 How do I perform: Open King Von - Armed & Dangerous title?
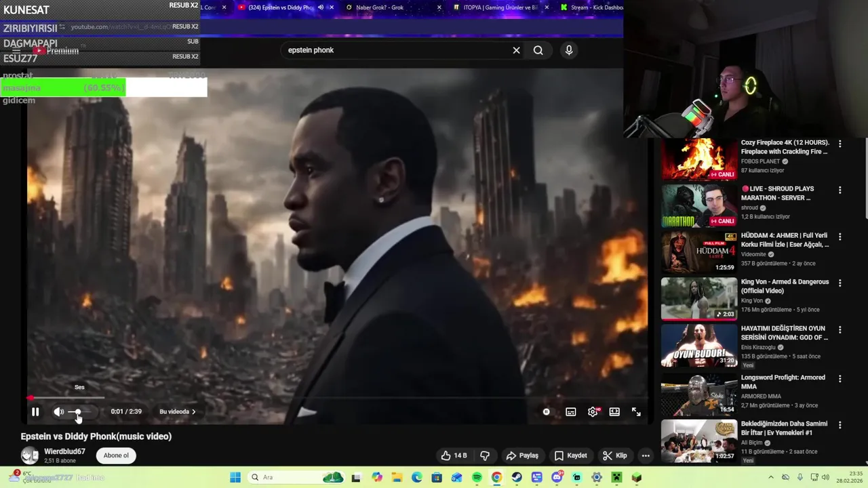click(785, 286)
